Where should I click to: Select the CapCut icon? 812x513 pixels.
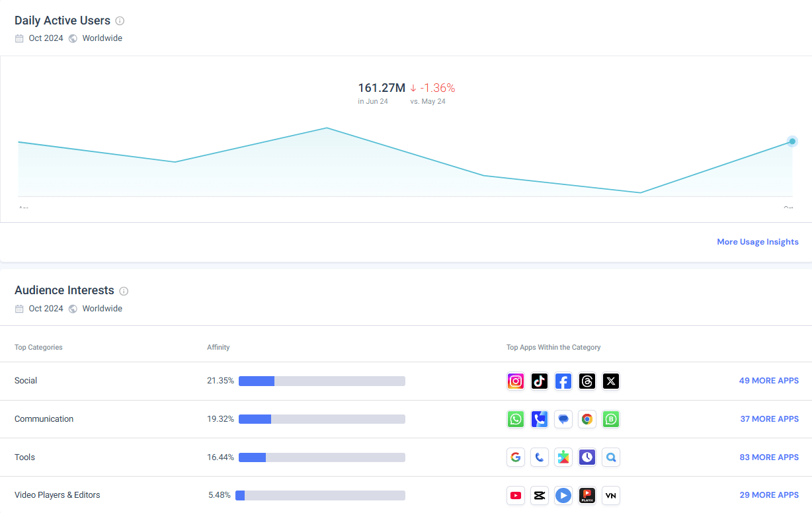[540, 495]
